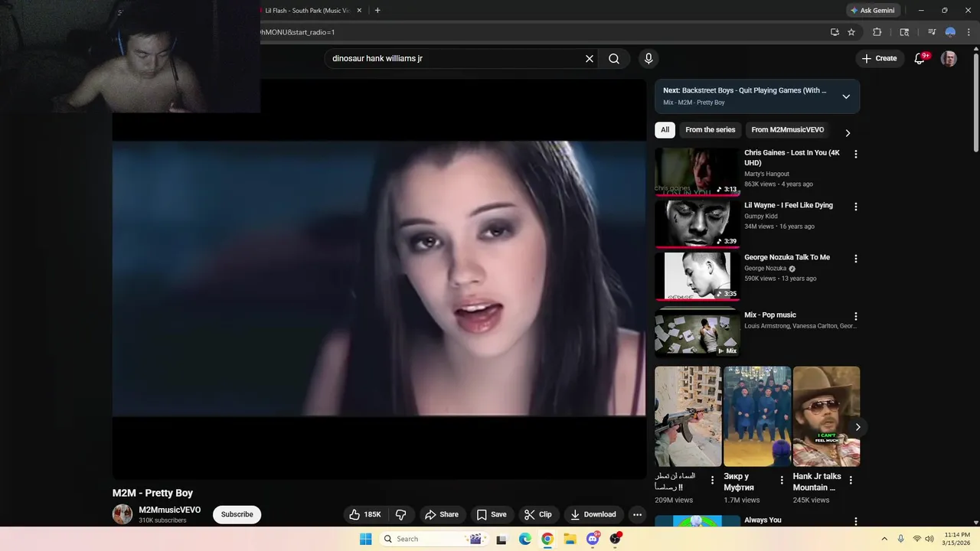
Task: Open options for the 209M views short
Action: (x=713, y=481)
